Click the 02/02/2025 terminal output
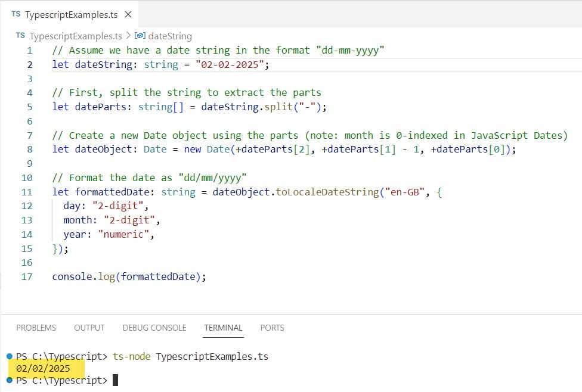The height and width of the screenshot is (392, 582). tap(43, 369)
